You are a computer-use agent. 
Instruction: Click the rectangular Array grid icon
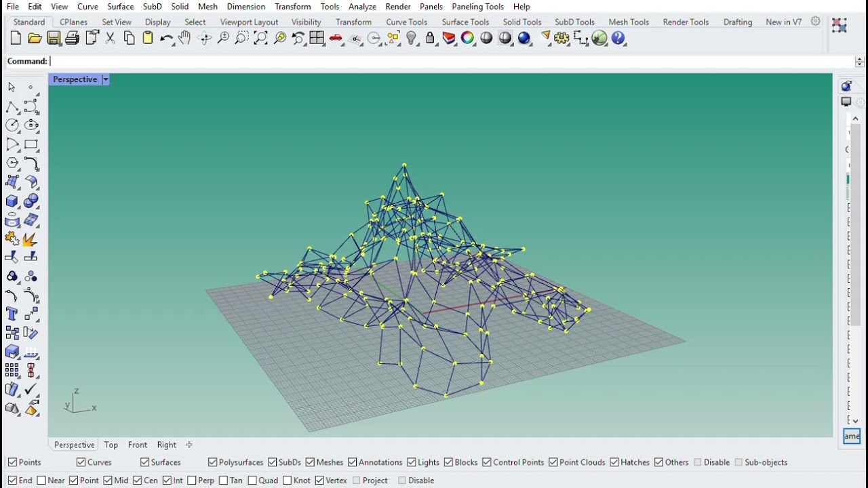(x=12, y=371)
